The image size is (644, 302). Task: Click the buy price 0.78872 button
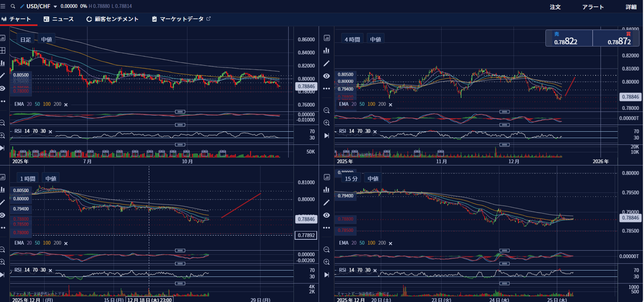[x=616, y=38]
